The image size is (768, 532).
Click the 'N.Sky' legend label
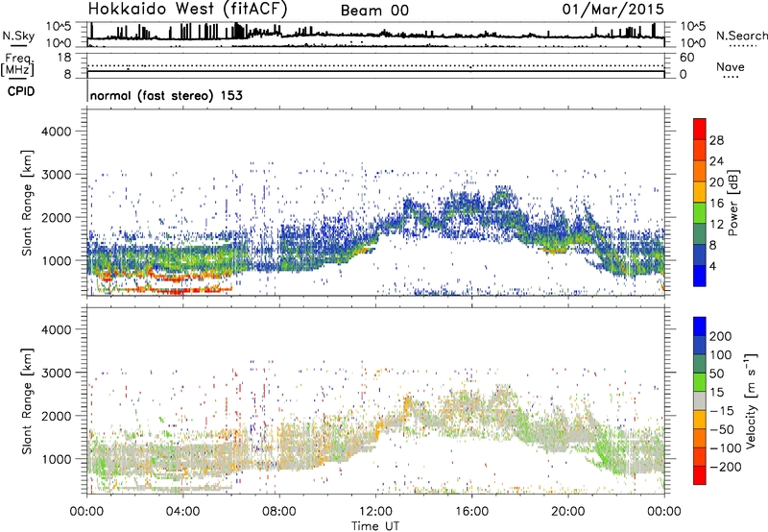(18, 36)
